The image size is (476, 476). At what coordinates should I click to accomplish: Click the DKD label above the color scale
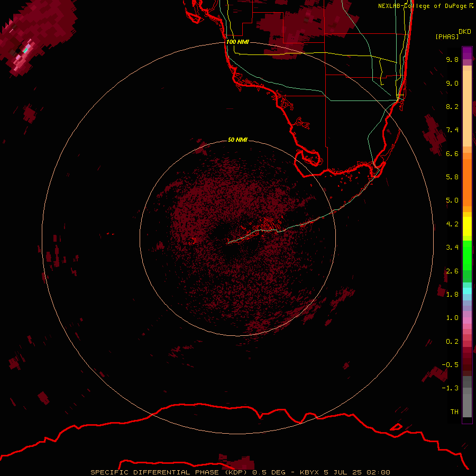pos(465,32)
